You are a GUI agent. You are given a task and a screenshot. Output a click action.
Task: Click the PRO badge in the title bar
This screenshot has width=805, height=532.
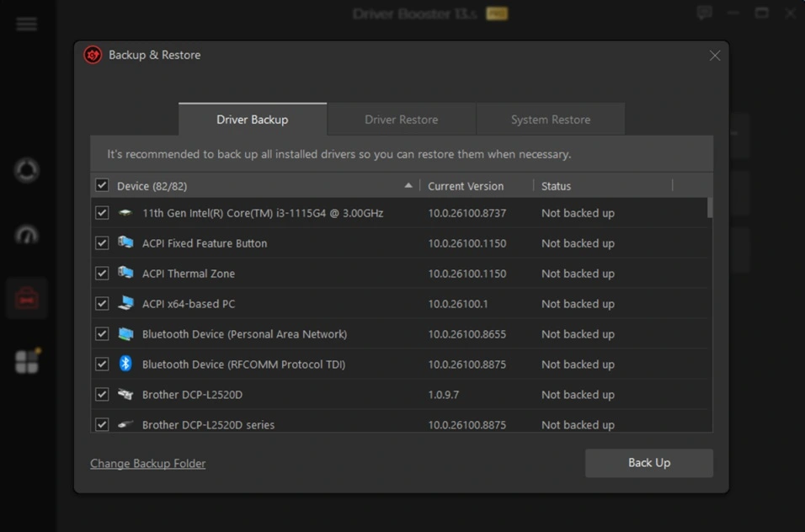497,13
